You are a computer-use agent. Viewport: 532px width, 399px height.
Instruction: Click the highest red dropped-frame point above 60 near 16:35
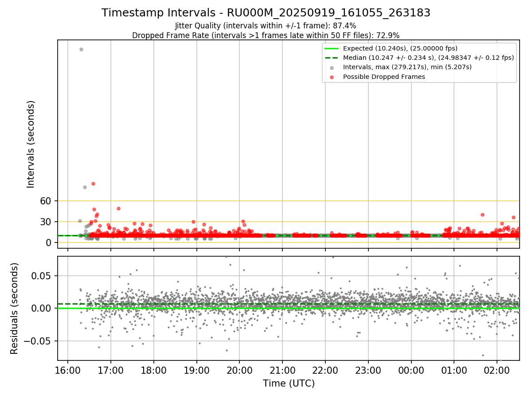click(93, 184)
